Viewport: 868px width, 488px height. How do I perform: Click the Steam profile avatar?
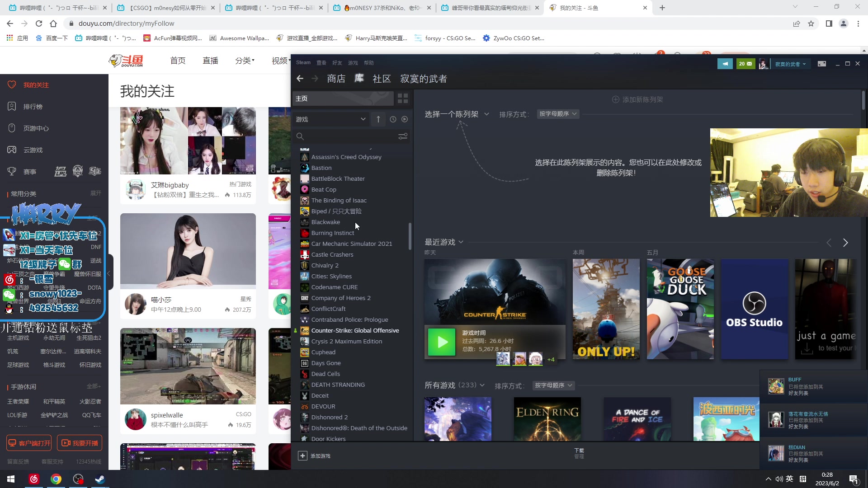pyautogui.click(x=764, y=64)
